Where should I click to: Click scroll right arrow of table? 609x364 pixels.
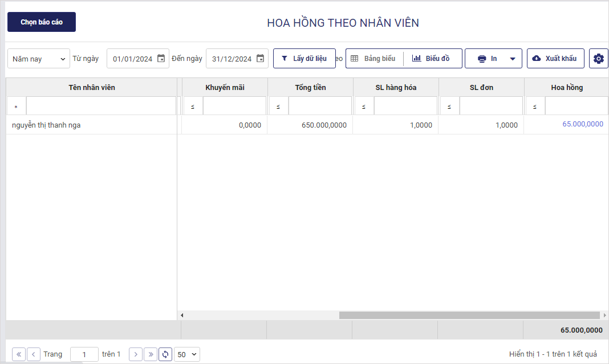[604, 315]
